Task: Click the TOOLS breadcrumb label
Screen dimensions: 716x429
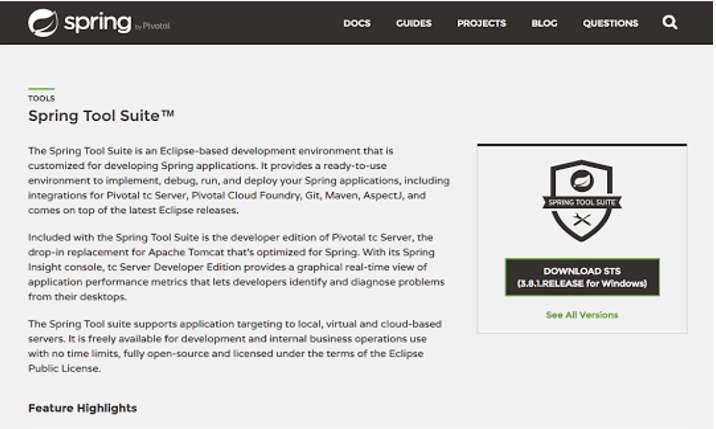Action: tap(42, 98)
